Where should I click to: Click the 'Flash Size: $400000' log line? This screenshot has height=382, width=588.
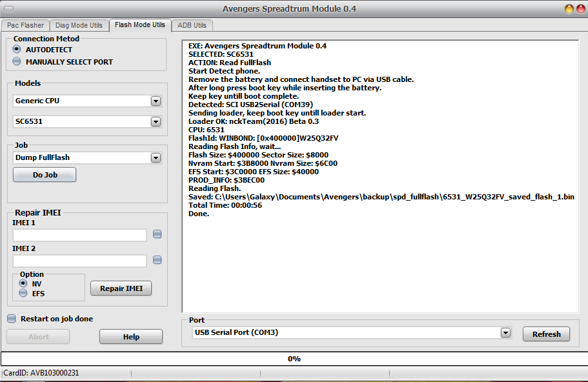pyautogui.click(x=258, y=155)
